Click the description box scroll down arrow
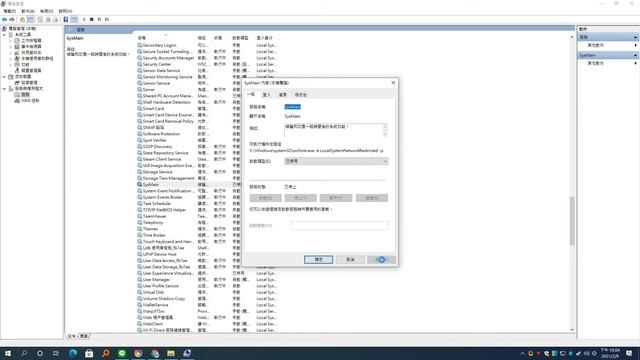The width and height of the screenshot is (640, 360). [385, 134]
